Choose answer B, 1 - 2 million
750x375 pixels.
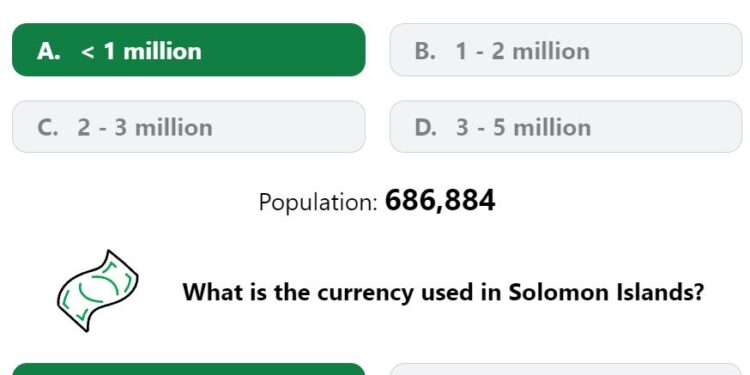click(566, 50)
